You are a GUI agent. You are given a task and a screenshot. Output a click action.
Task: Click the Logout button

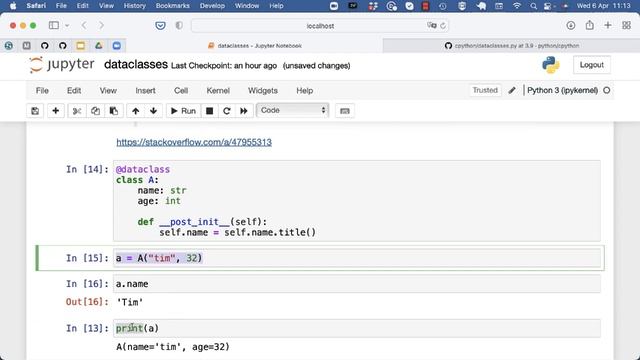(591, 65)
